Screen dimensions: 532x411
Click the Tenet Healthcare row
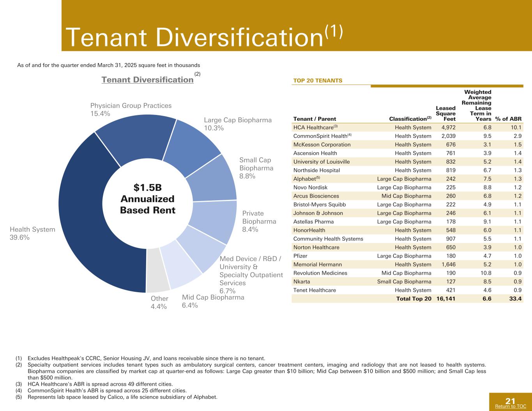[407, 290]
